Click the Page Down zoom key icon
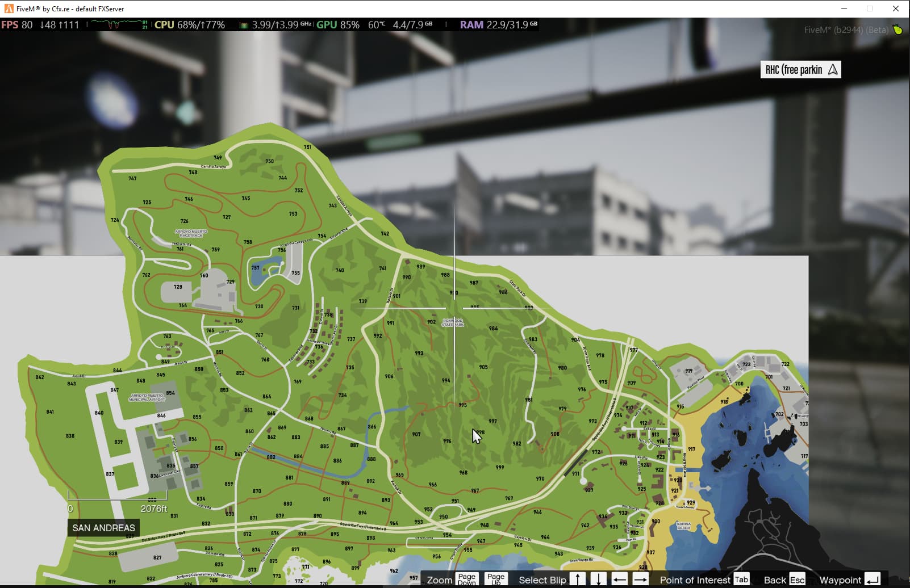910x588 pixels. [466, 579]
